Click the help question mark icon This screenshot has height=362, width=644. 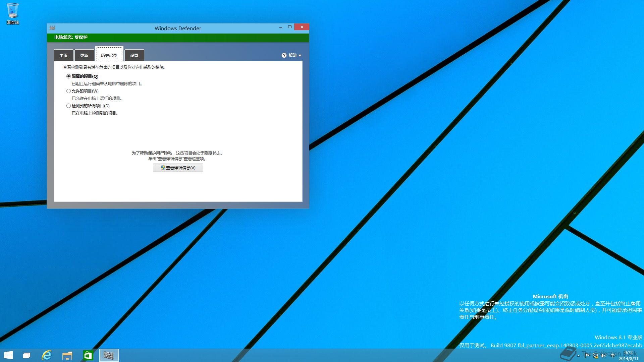click(284, 55)
